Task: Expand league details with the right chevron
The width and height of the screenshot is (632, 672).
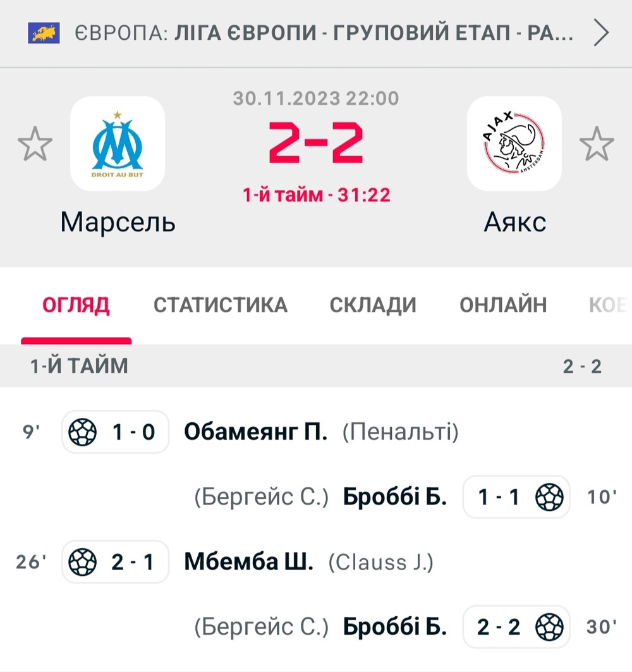Action: 601,33
